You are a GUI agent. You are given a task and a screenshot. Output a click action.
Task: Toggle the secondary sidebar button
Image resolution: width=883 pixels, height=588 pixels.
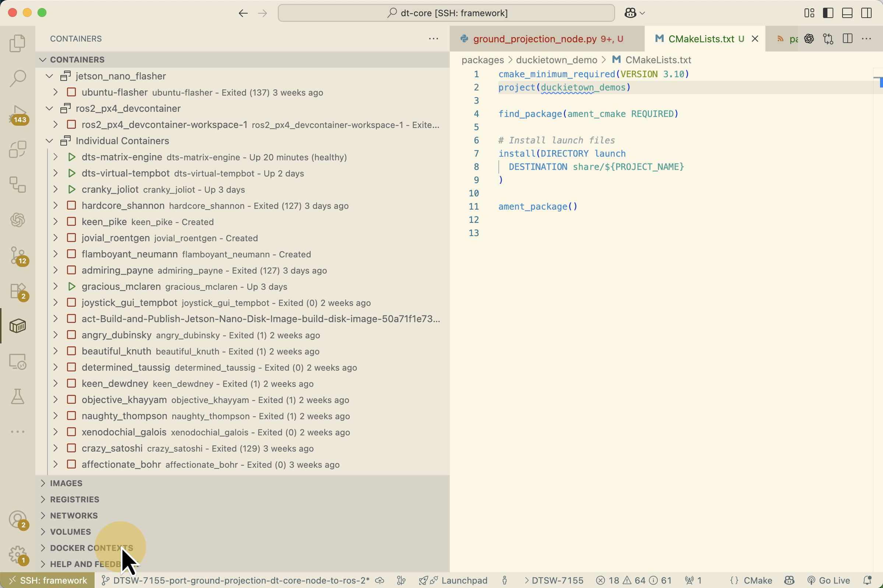tap(866, 13)
